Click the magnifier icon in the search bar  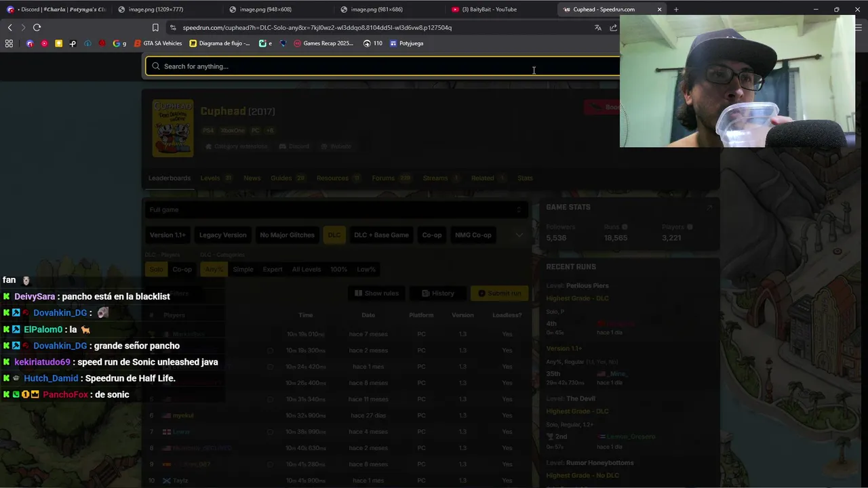tap(156, 66)
